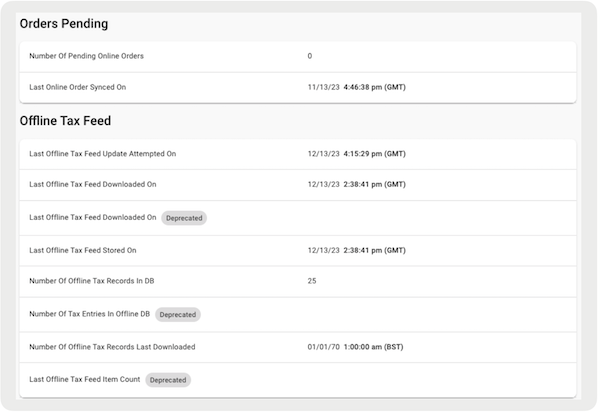Click the pending online orders value "0"
The image size is (600, 413).
(x=310, y=56)
